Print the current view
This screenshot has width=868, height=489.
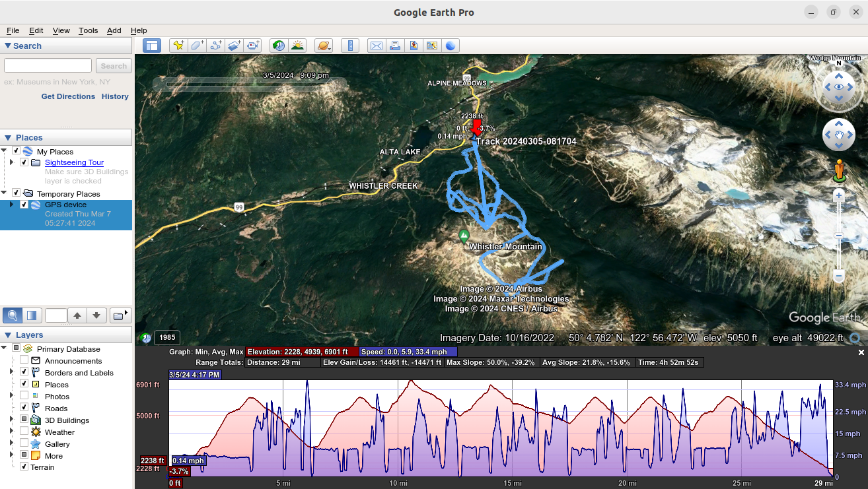[395, 46]
